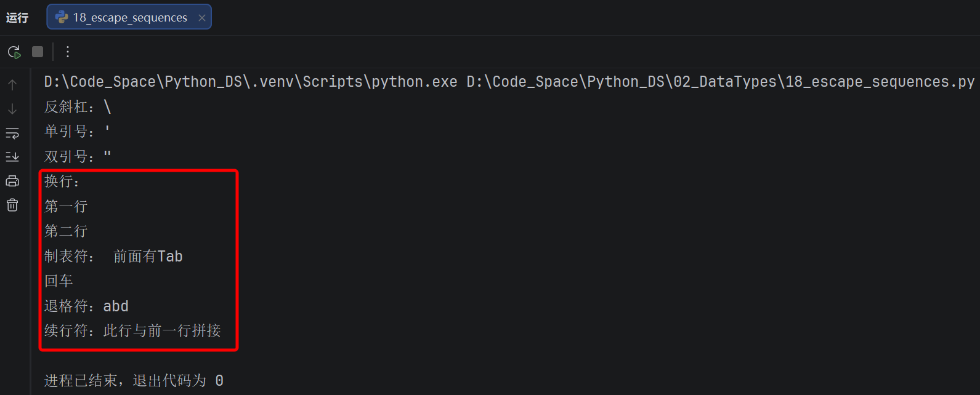980x395 pixels.
Task: Clear all console output with trash icon
Action: coord(12,205)
